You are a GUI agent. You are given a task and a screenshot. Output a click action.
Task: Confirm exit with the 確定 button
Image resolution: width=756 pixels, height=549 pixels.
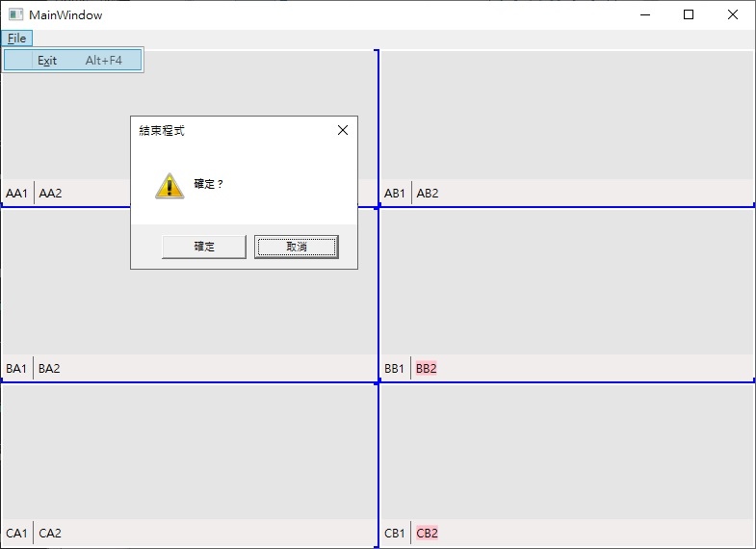[x=204, y=247]
